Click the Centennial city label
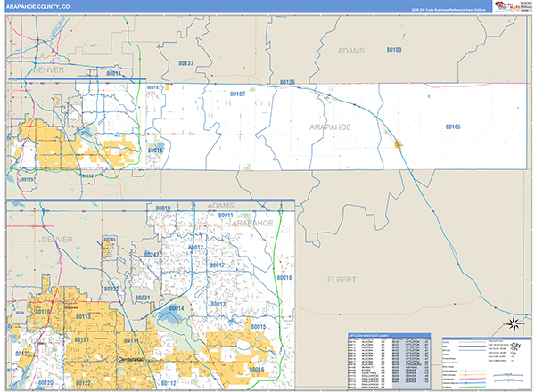Screen dimensions: 535x392 pos(131,360)
